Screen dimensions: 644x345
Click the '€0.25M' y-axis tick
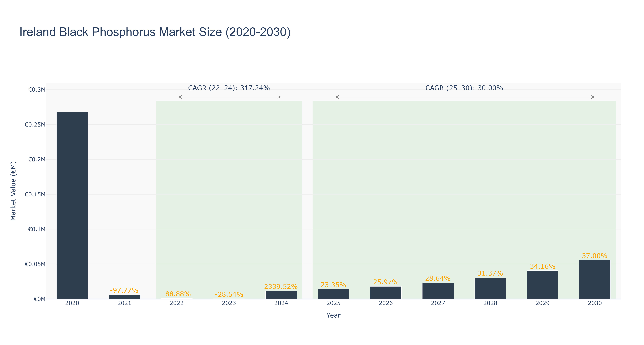[35, 125]
